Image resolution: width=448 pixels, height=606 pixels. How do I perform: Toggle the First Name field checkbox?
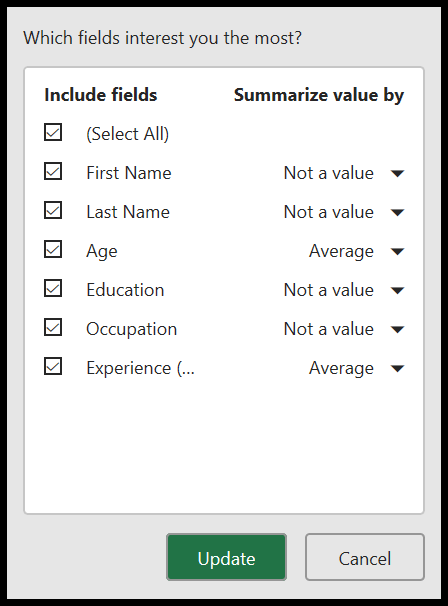pos(53,171)
